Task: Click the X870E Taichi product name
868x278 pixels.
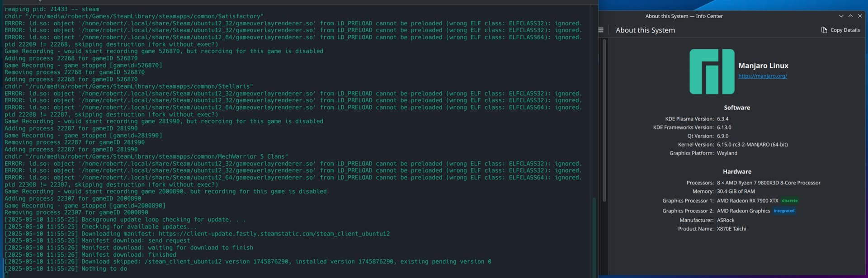Action: pos(731,229)
